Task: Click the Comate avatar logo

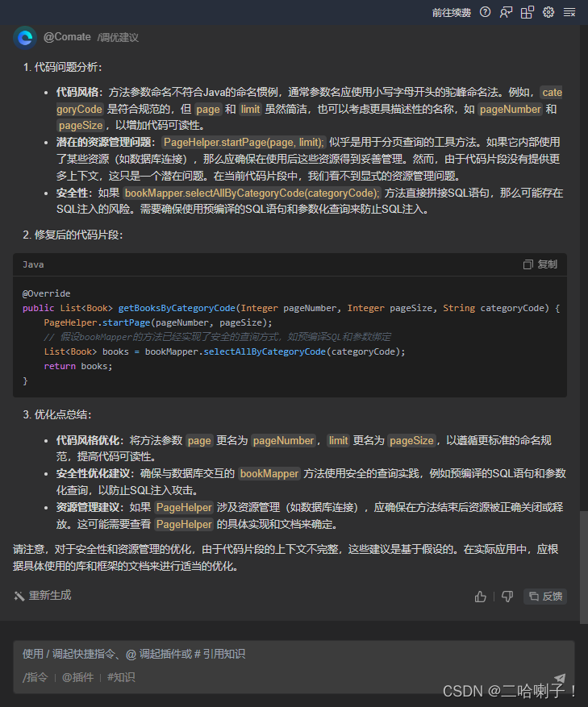Action: coord(25,37)
